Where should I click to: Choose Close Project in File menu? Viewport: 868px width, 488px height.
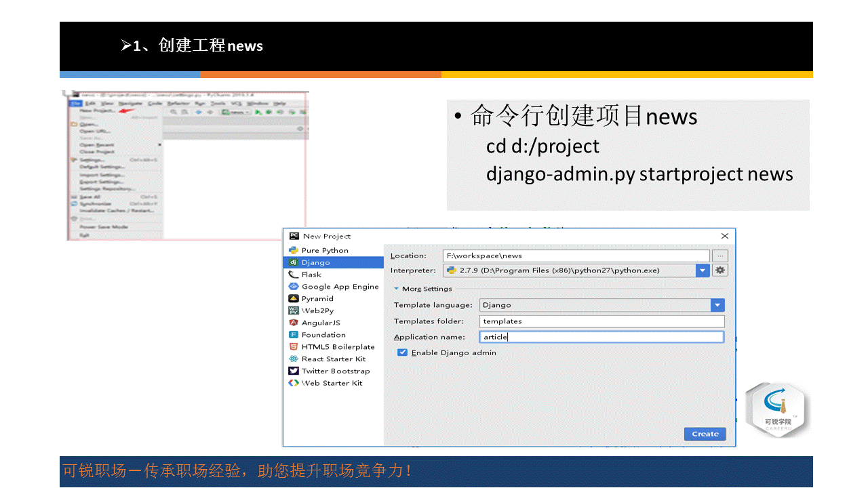coord(115,152)
